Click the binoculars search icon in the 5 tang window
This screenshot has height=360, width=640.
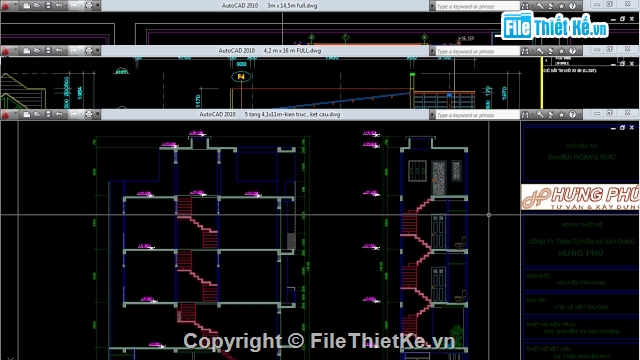(x=525, y=115)
